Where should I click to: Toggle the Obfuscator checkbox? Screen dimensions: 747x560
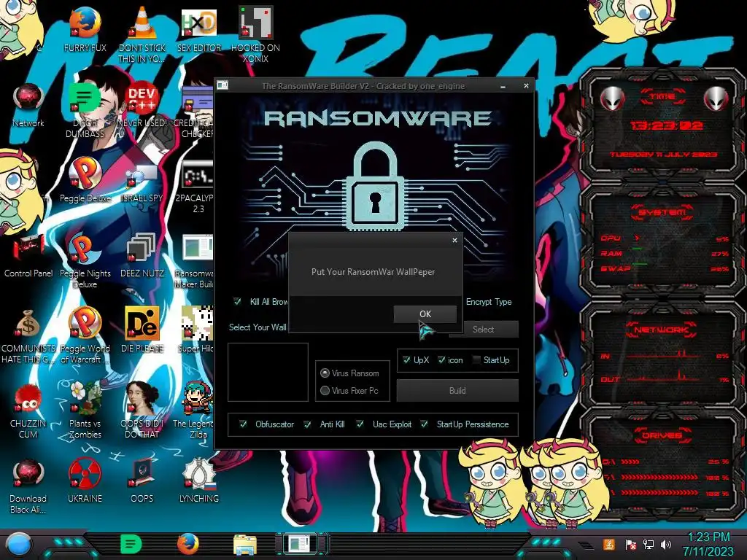244,424
